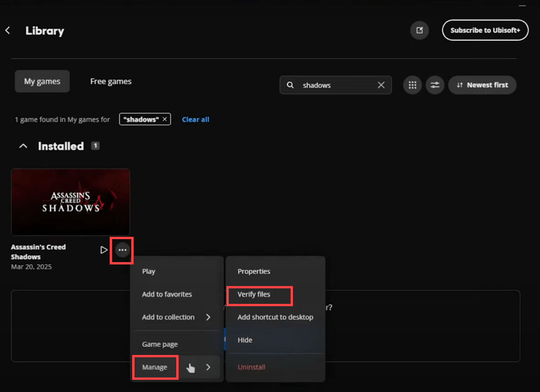
Task: Clear the search with the X icon
Action: coord(381,85)
